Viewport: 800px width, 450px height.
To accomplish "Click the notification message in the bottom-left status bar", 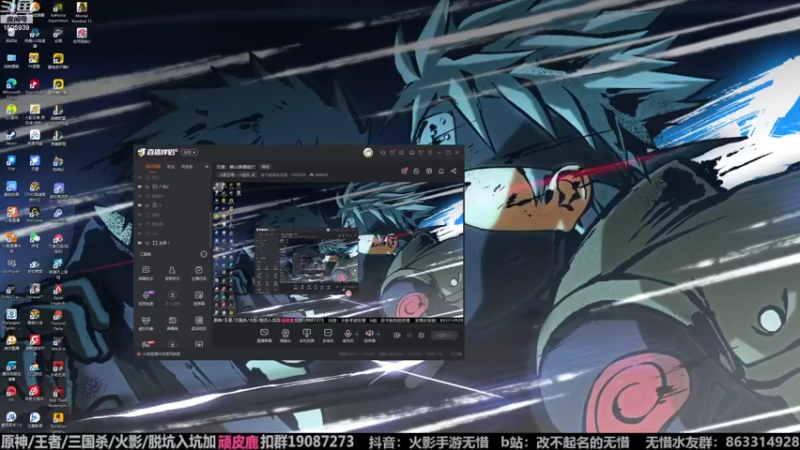I will pos(159,354).
